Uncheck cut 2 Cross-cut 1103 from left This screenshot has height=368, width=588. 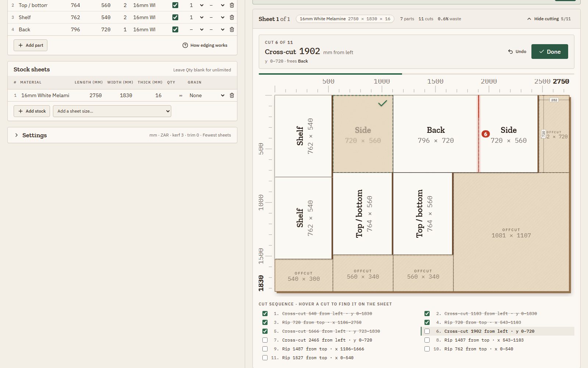click(427, 314)
